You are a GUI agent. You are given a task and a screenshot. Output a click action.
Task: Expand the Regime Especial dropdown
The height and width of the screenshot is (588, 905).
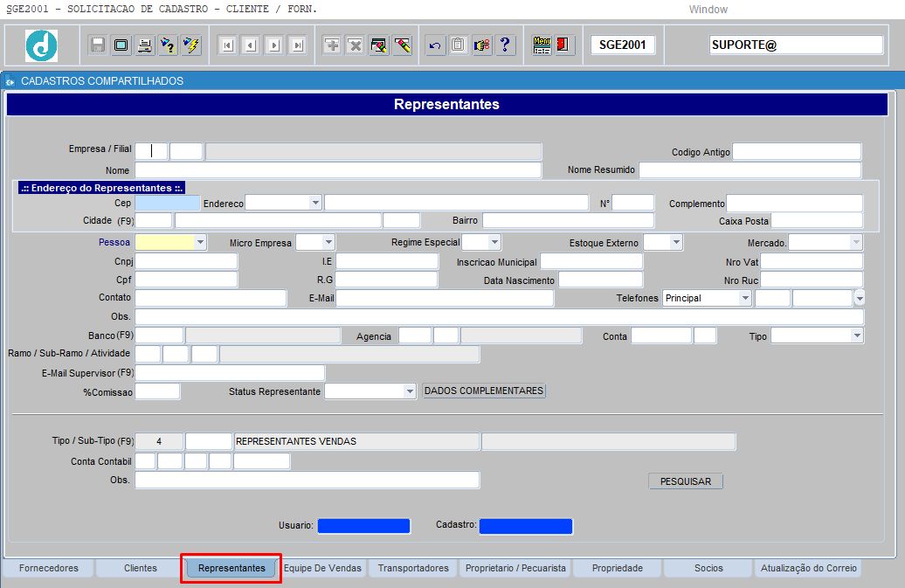[x=494, y=242]
